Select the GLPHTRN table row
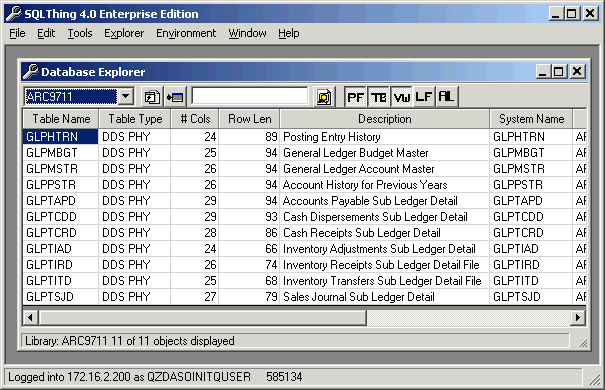Image resolution: width=605 pixels, height=390 pixels. point(304,137)
